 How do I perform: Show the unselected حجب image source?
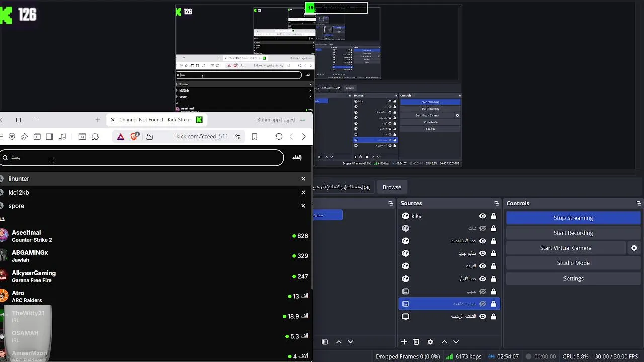[482, 291]
